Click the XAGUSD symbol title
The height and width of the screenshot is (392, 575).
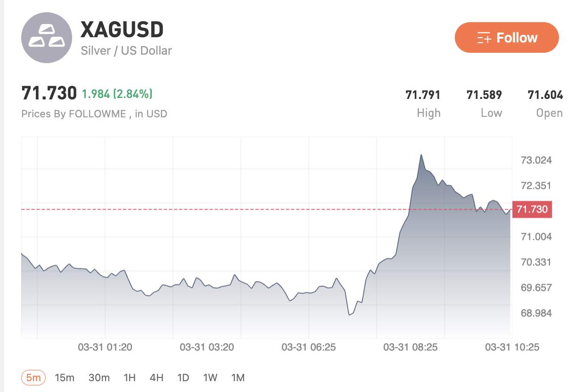pos(122,30)
